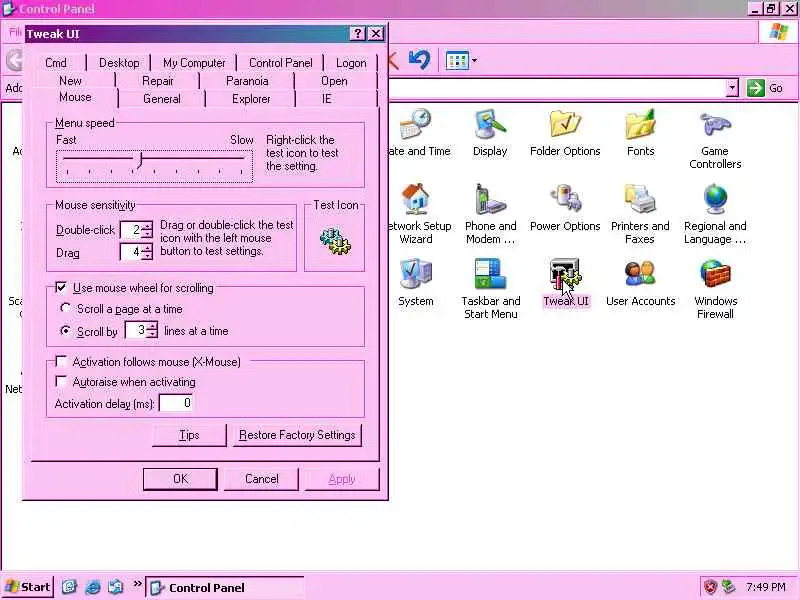Open the Network Setup Wizard icon
800x600 pixels.
point(416,199)
